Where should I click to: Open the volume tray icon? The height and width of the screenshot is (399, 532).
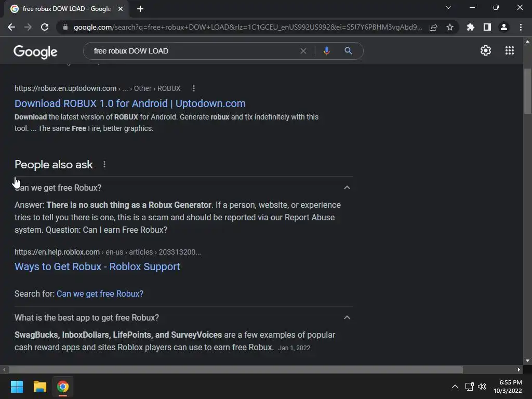[482, 387]
